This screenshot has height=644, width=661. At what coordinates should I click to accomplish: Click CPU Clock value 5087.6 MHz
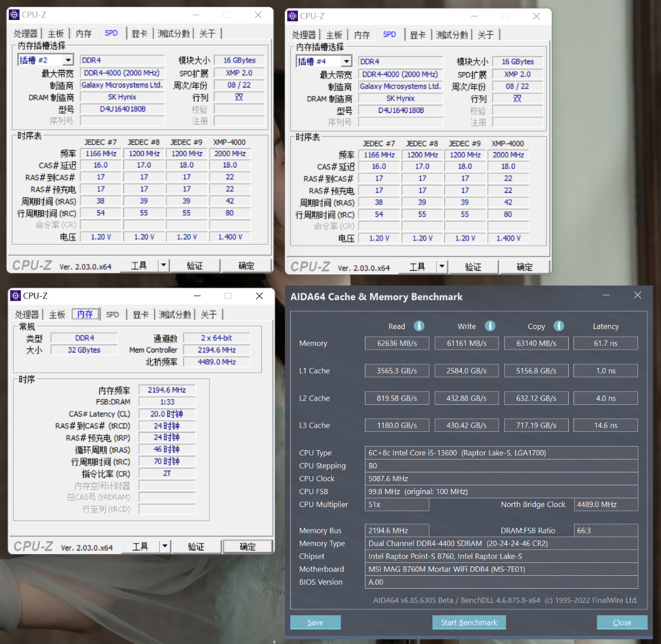501,478
